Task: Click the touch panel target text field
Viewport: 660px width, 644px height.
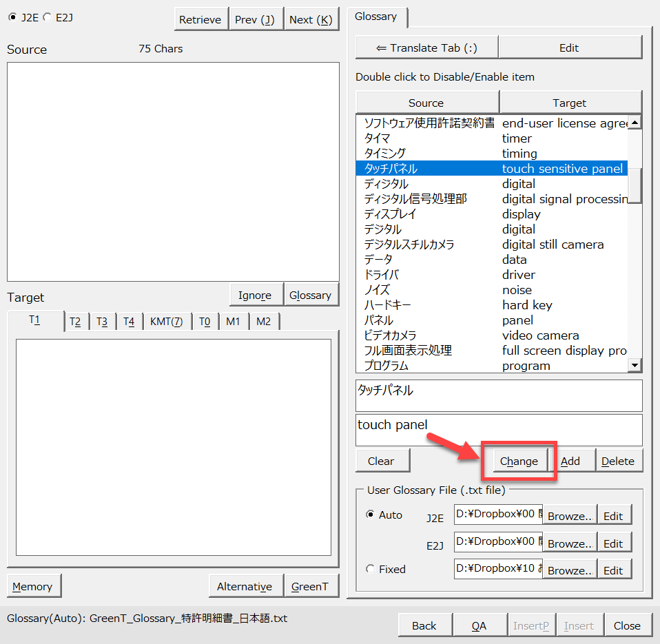Action: [x=499, y=430]
